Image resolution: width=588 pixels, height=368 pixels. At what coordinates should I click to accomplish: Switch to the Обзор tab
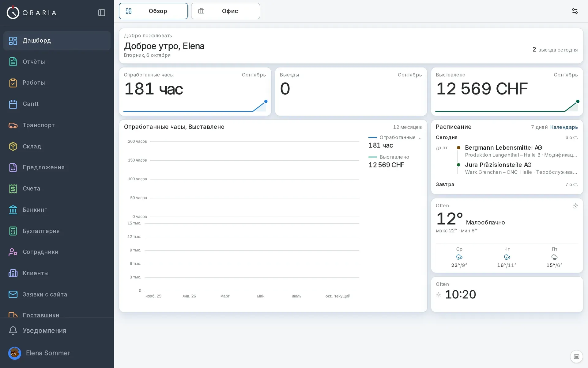(153, 11)
